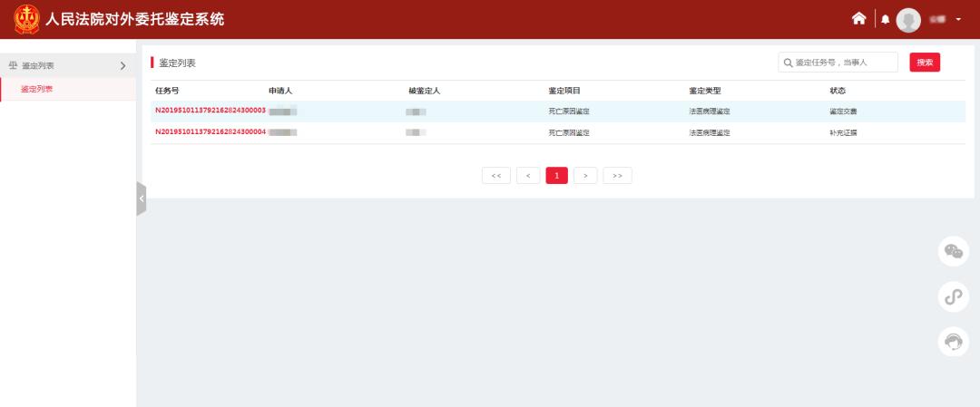Click the 申请人 column header

[280, 92]
